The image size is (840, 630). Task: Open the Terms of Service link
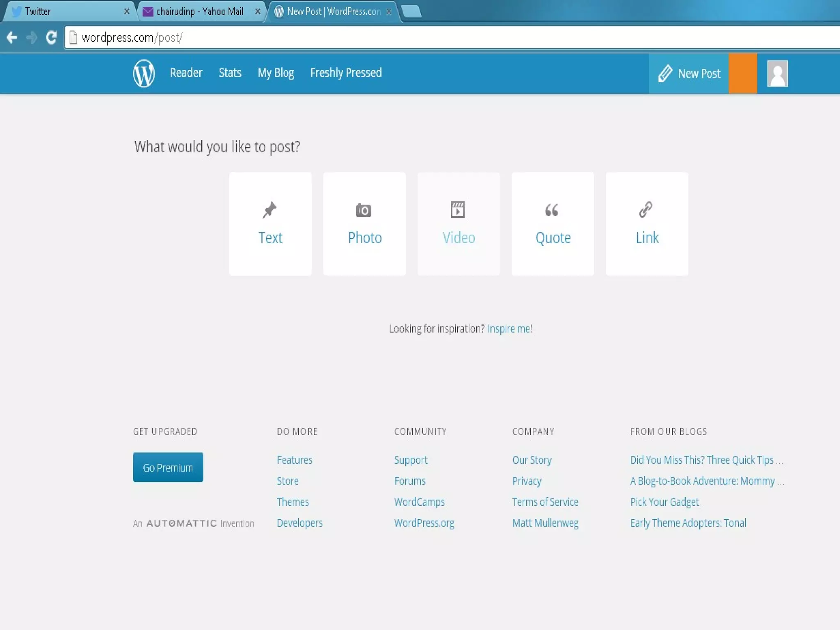click(545, 502)
